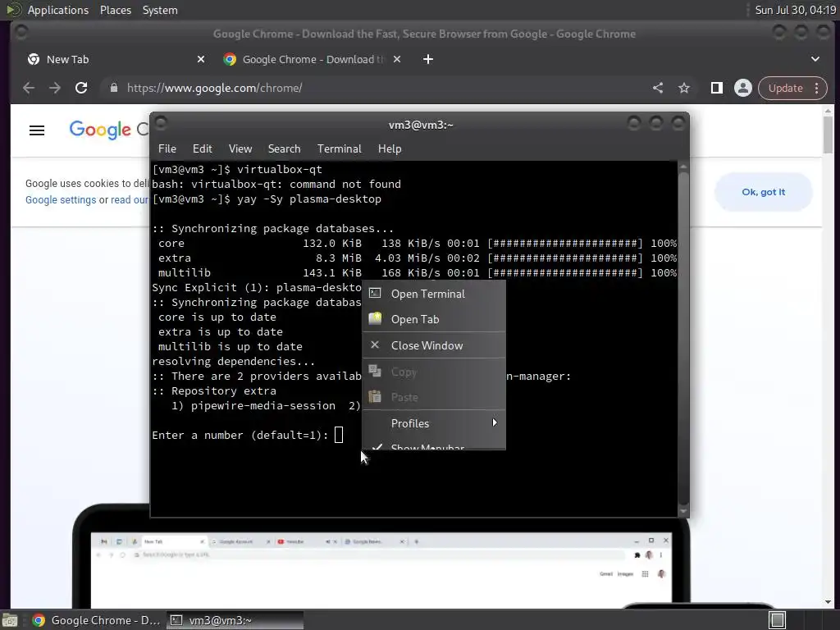Click the Open Terminal icon in context menu

click(375, 293)
